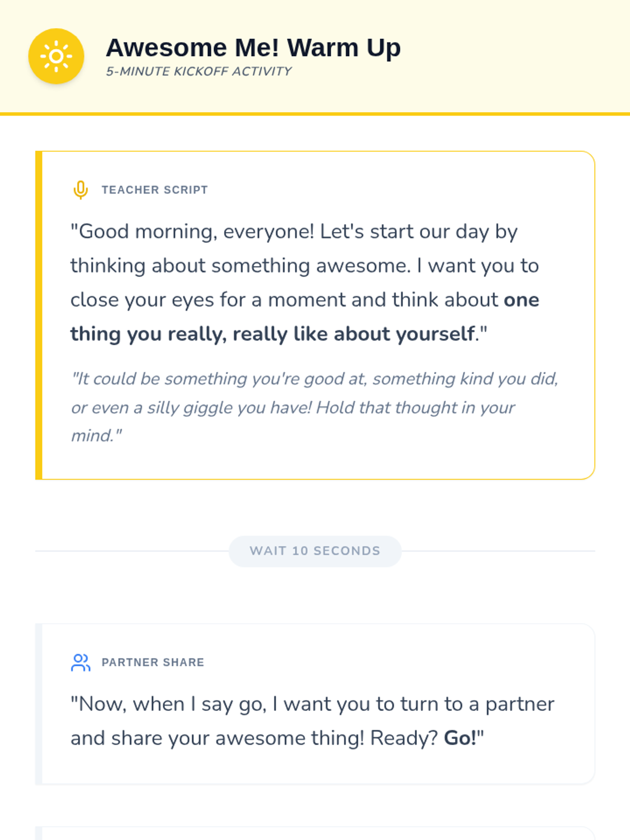Click the Teacher Script label
Screen dimensions: 630x840
pyautogui.click(x=154, y=190)
